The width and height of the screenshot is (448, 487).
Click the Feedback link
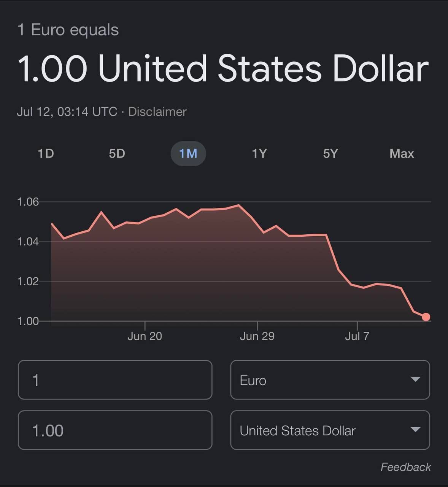pos(405,467)
